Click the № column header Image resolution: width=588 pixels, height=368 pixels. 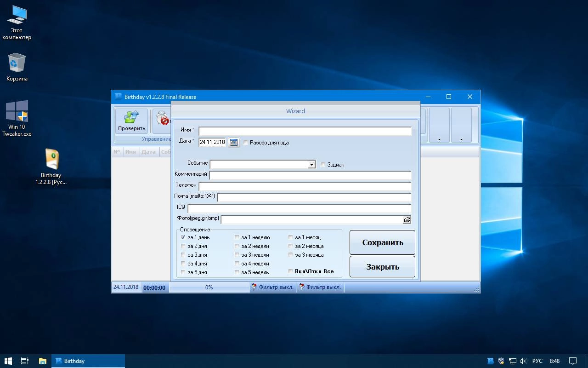tap(117, 152)
